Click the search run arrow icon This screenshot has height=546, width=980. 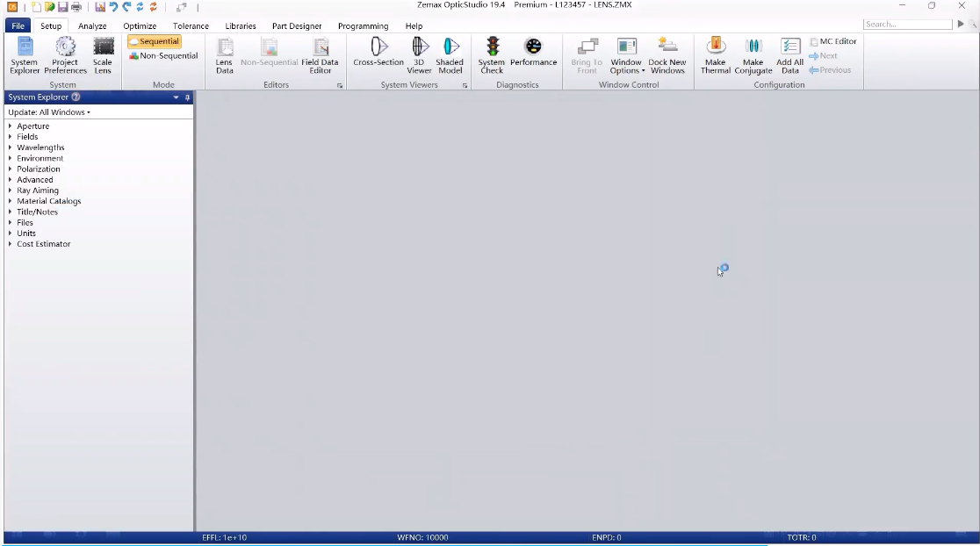(961, 24)
